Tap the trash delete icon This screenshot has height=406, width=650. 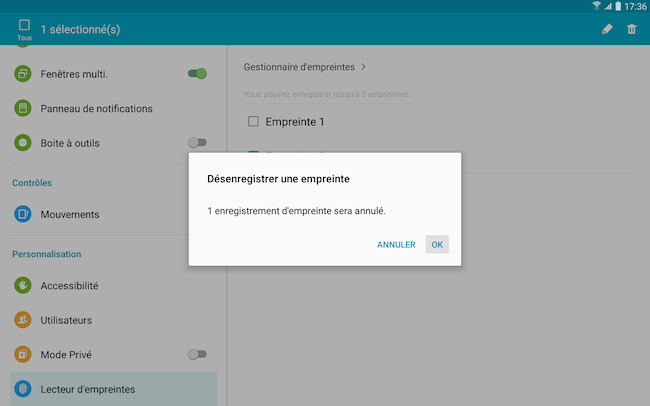631,29
